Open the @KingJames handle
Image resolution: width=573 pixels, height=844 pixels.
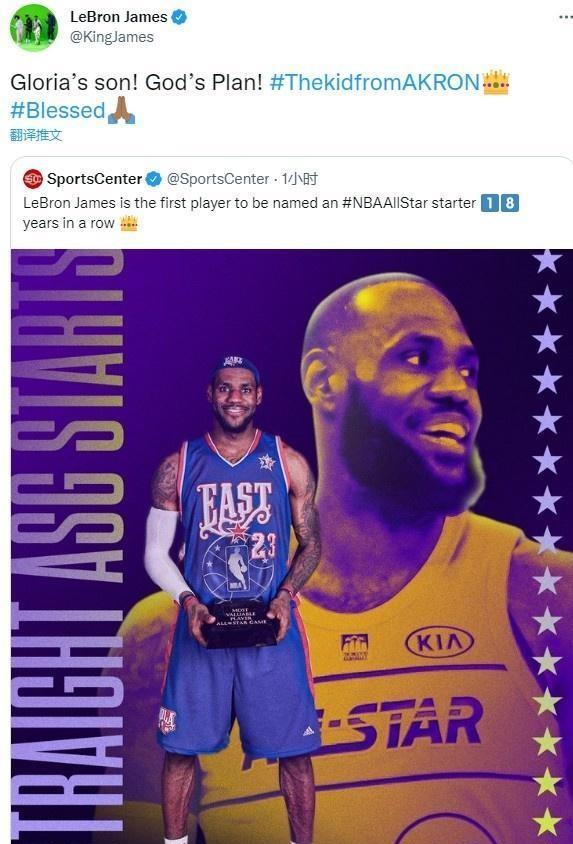[x=112, y=37]
